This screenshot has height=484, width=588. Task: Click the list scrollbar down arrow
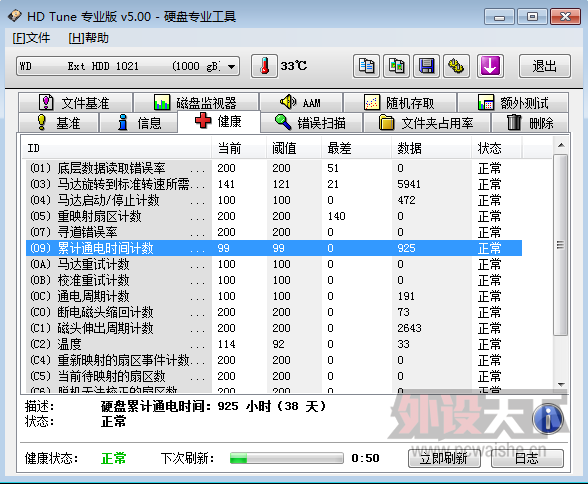tap(561, 385)
